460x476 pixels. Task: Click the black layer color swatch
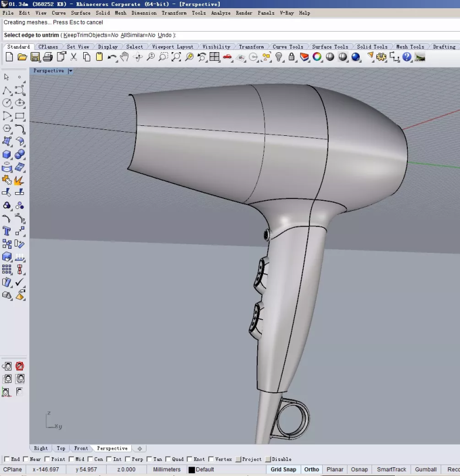(x=192, y=470)
